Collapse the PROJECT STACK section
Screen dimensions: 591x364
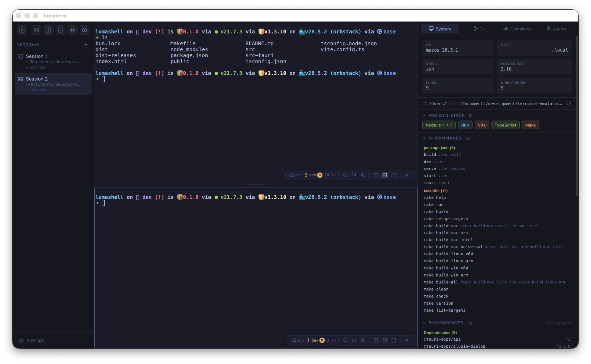point(424,115)
